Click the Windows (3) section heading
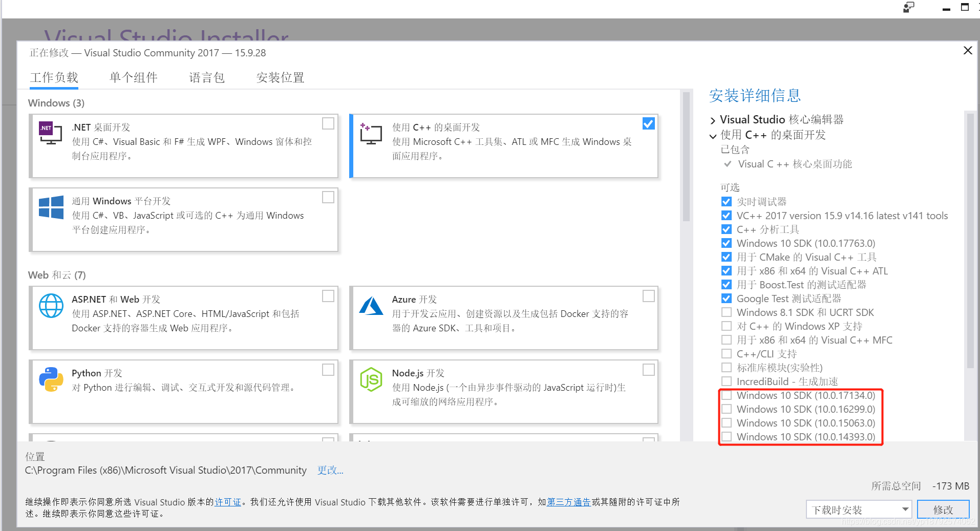The image size is (980, 531). [56, 103]
